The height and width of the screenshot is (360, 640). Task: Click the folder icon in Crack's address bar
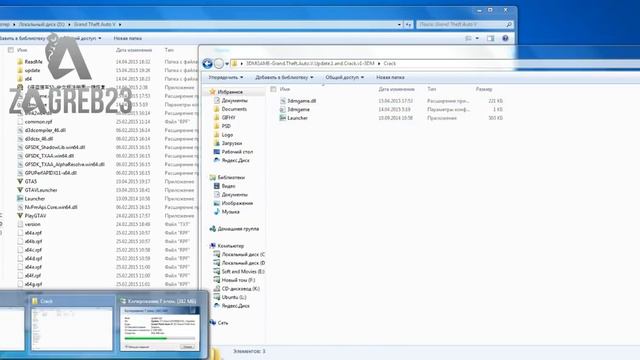[234, 64]
